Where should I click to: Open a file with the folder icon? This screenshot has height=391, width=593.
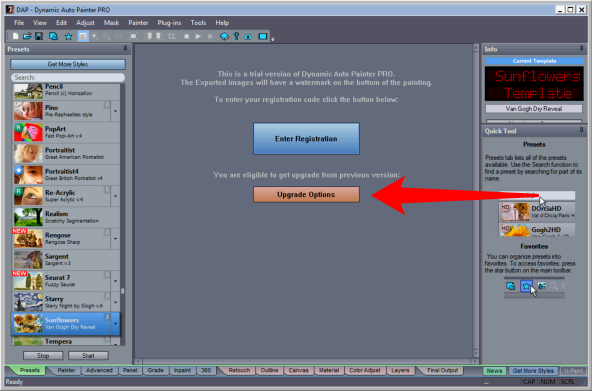point(27,36)
